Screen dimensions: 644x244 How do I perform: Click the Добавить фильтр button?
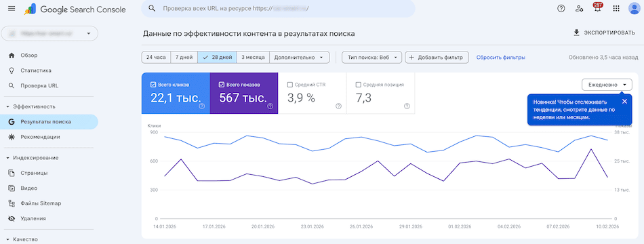pos(437,58)
